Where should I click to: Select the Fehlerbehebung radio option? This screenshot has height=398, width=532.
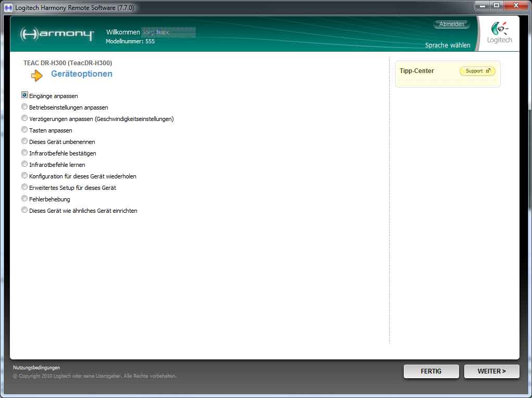(x=24, y=199)
